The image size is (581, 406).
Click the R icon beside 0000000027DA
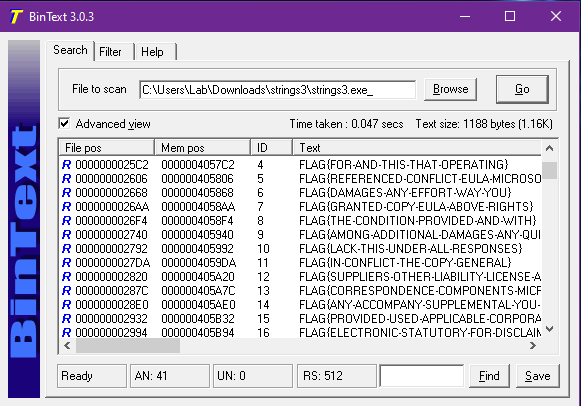(x=66, y=263)
